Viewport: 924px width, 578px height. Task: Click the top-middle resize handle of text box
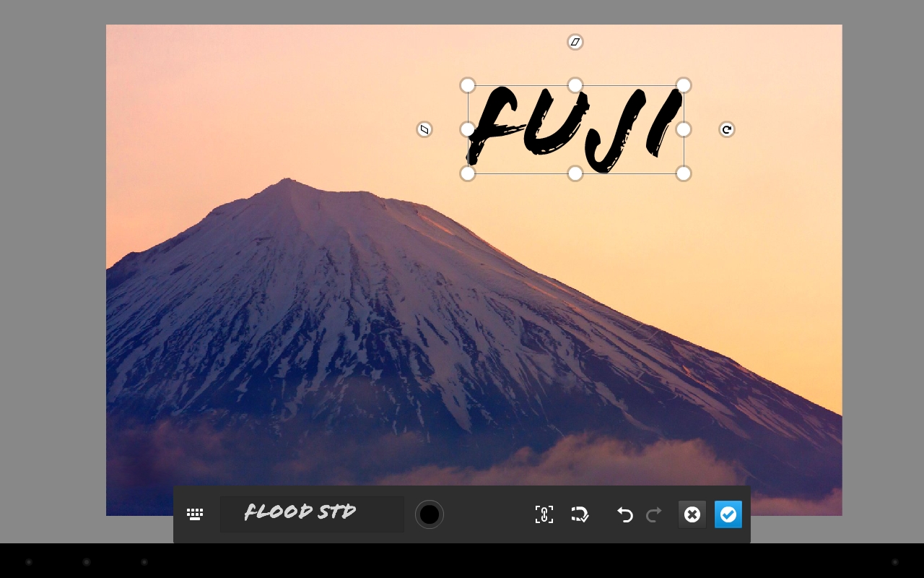575,85
